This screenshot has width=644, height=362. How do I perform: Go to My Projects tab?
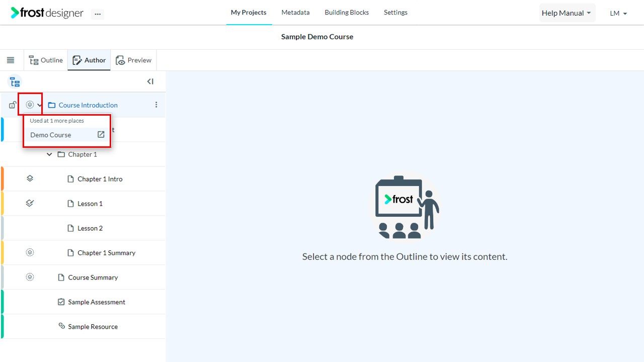[x=249, y=13]
